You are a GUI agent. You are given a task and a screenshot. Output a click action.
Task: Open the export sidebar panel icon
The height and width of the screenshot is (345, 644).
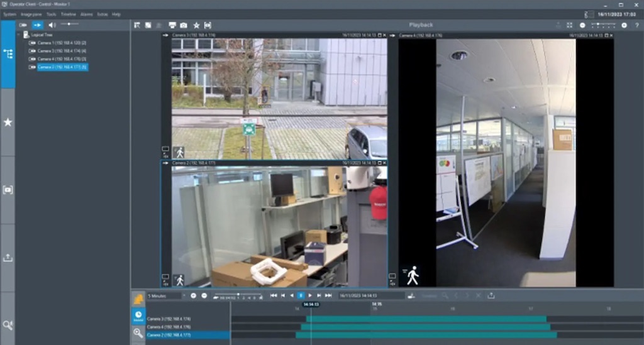(8, 258)
